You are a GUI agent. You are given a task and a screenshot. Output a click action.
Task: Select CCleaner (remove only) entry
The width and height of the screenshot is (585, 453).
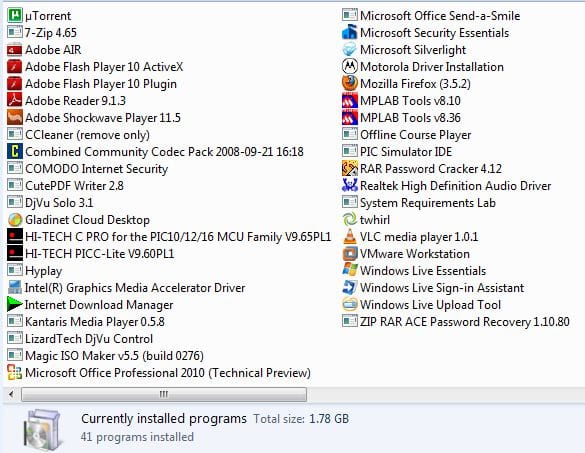(78, 135)
